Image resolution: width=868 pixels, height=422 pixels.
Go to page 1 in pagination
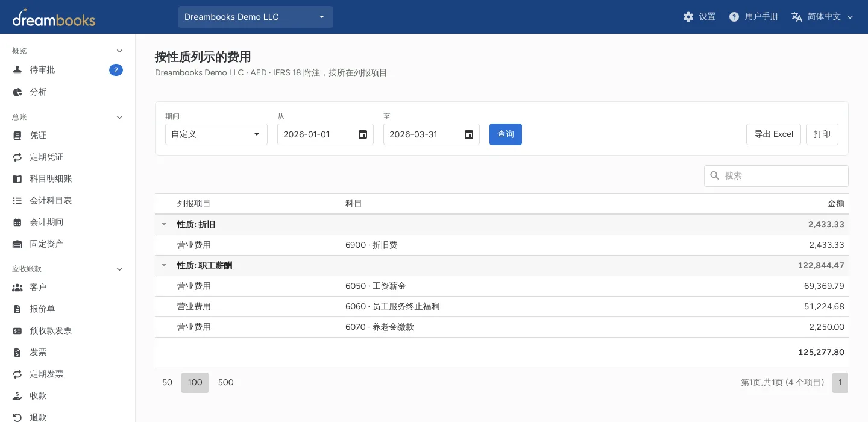pos(840,383)
